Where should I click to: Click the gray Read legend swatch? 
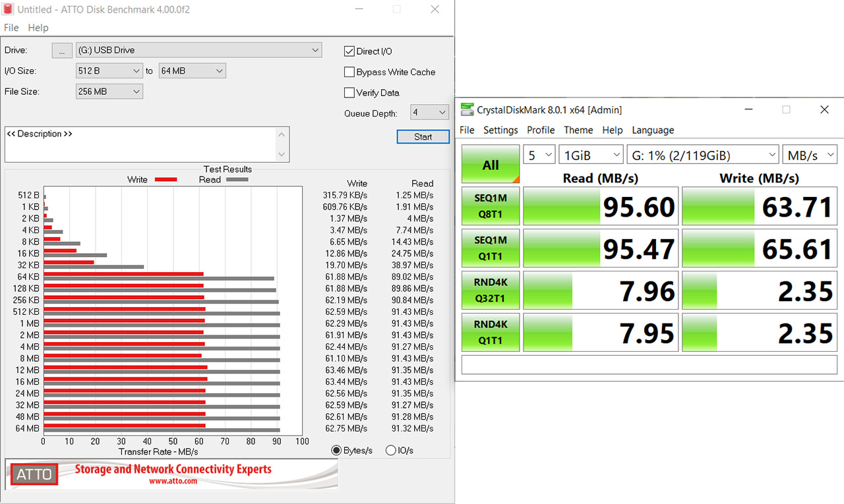(x=237, y=179)
